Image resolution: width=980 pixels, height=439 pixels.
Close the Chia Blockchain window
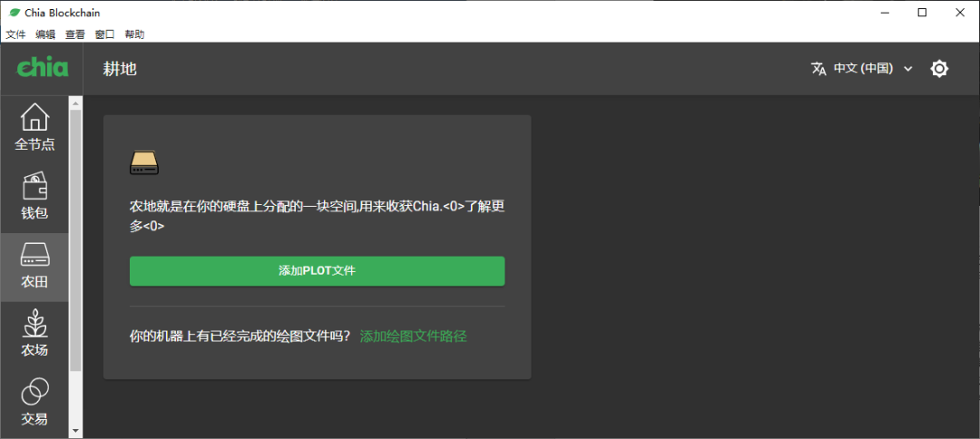point(961,13)
